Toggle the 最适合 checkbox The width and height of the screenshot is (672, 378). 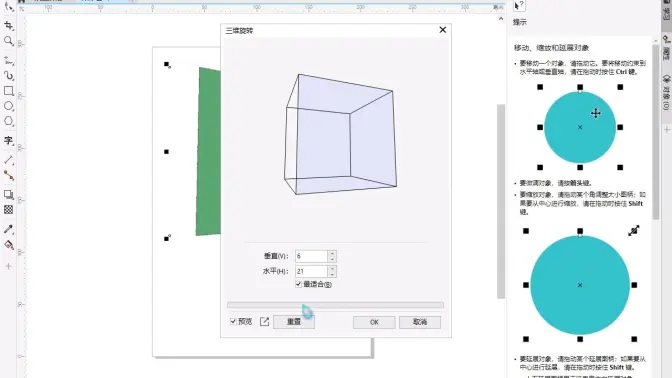point(299,284)
